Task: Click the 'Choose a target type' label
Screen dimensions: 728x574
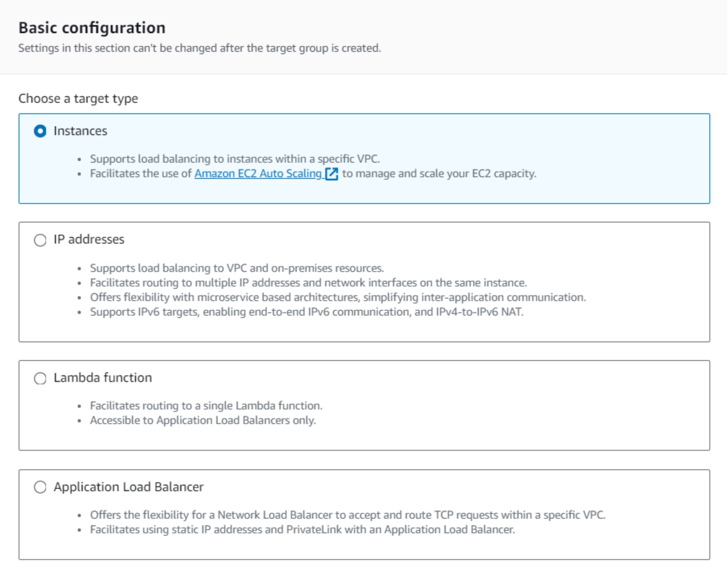Action: pos(78,99)
